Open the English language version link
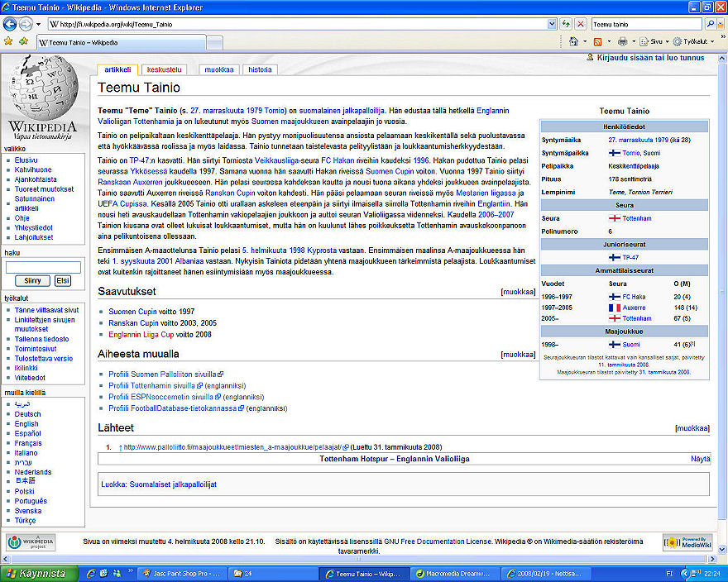Image resolution: width=728 pixels, height=582 pixels. point(26,424)
